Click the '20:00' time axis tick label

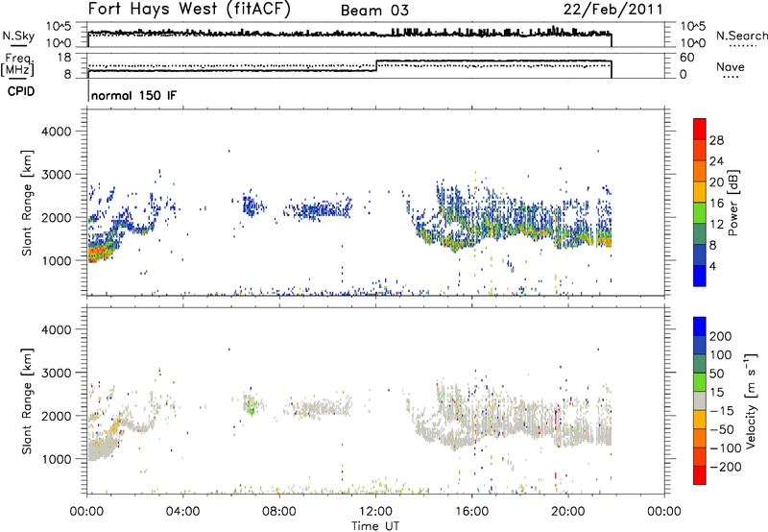pos(567,512)
